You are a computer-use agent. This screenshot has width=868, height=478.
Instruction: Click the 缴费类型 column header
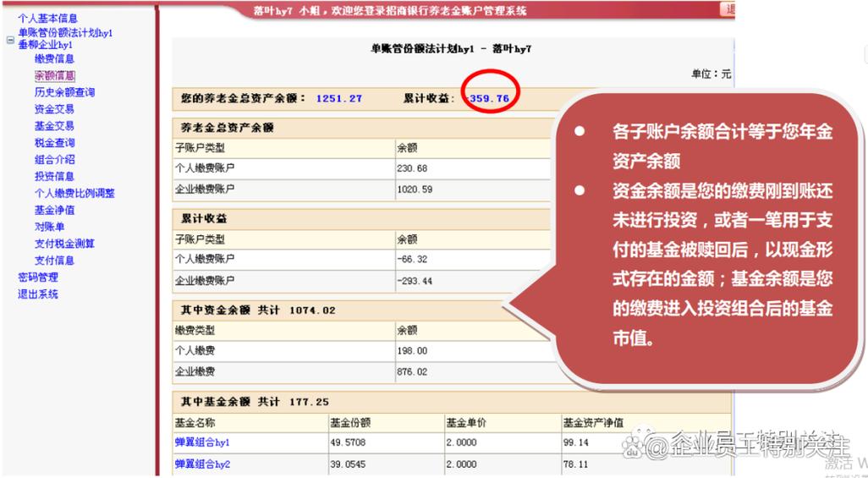click(195, 331)
